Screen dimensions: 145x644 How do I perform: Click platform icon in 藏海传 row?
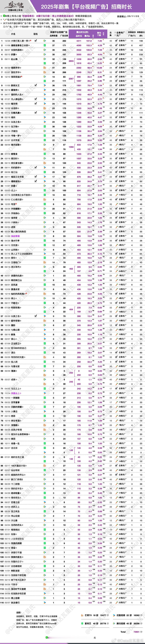tap(45, 90)
